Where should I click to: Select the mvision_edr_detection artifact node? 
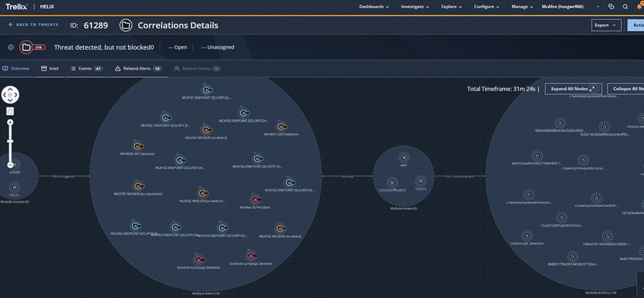click(x=527, y=236)
